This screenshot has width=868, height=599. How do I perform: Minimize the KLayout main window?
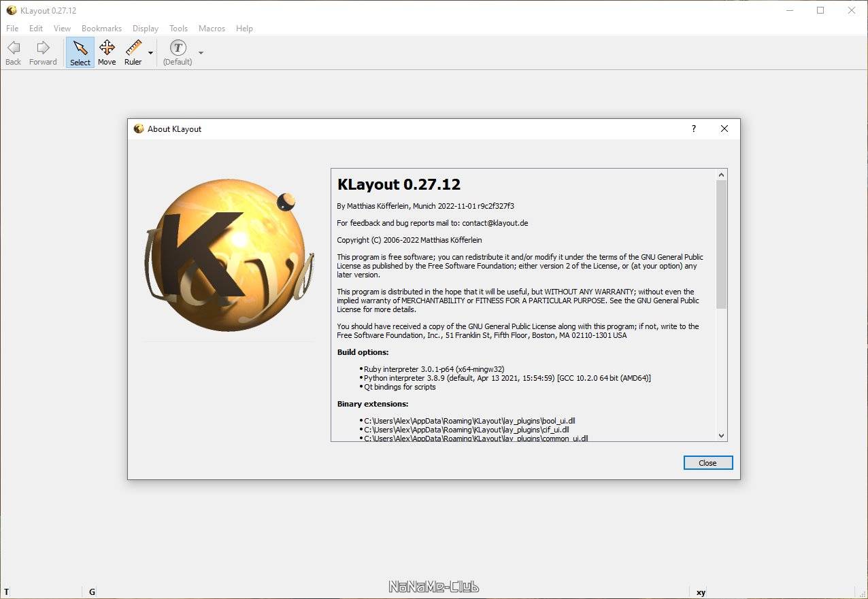789,10
